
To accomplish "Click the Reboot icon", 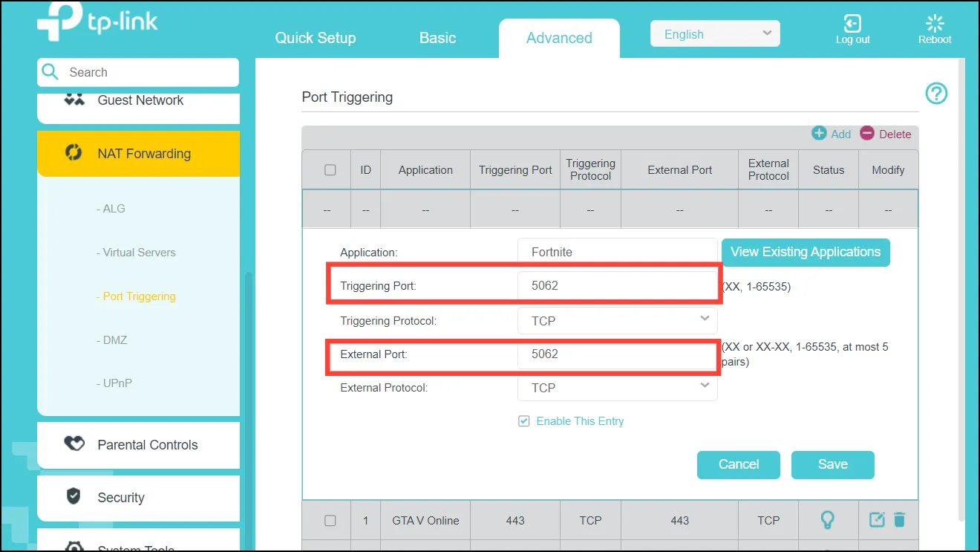I will [935, 23].
